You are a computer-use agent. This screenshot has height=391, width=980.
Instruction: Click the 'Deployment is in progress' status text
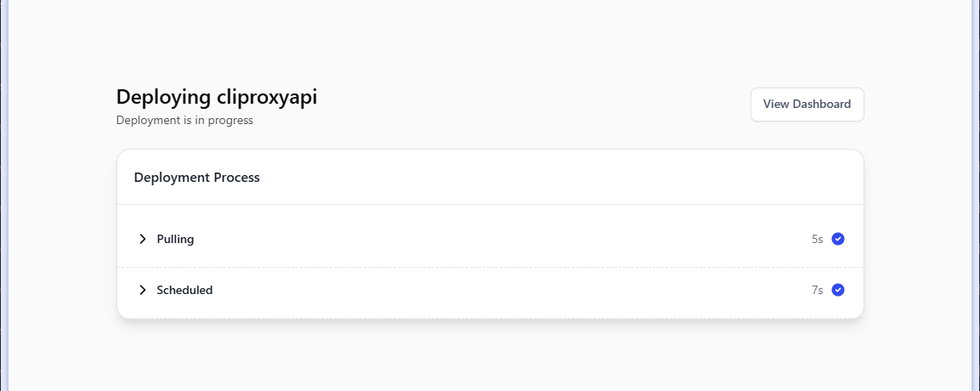pyautogui.click(x=184, y=120)
